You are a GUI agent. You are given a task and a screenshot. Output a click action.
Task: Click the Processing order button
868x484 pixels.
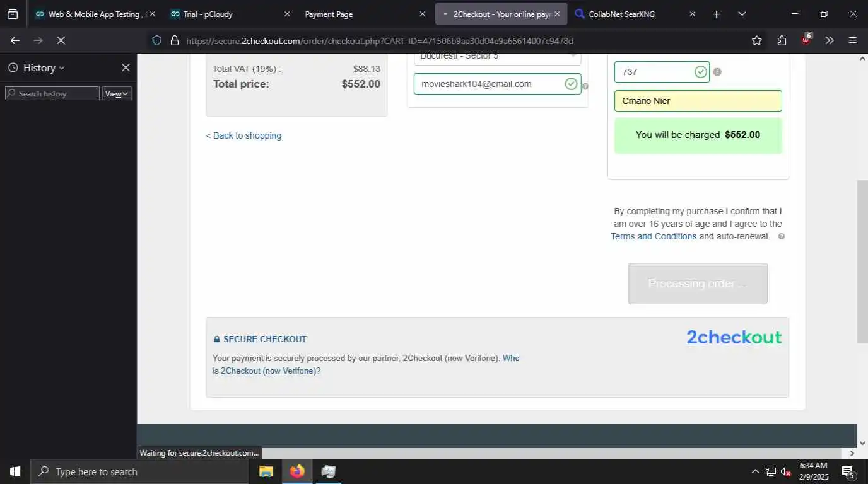(x=698, y=284)
